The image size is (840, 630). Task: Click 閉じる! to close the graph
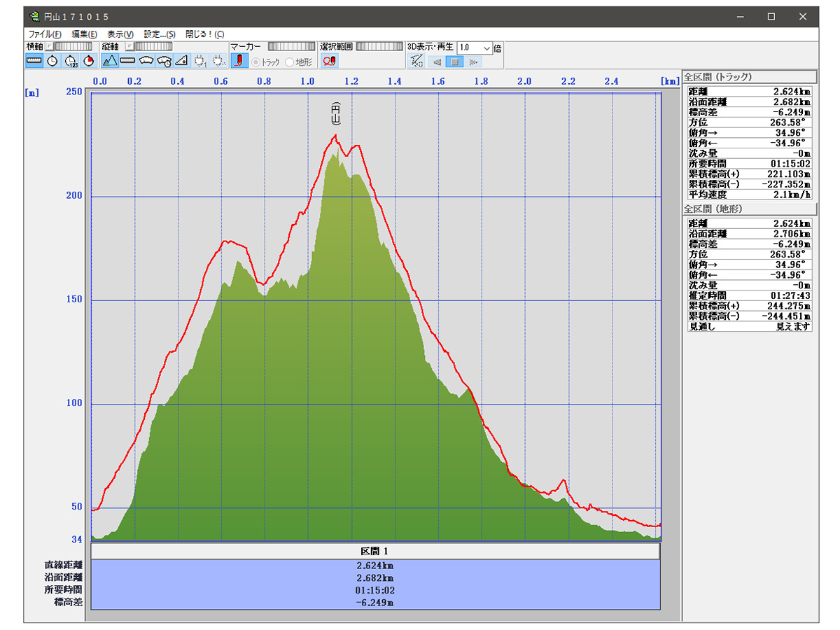[x=204, y=34]
